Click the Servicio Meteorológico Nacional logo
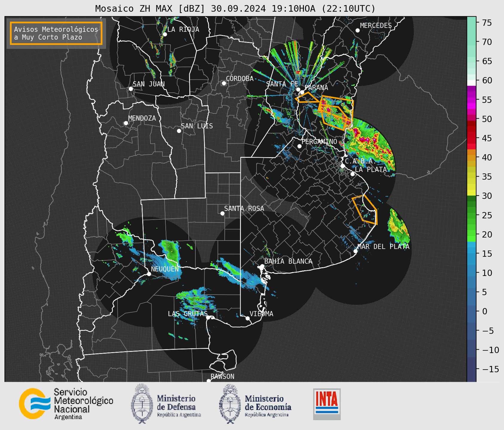Viewport: 504px width, 430px height. 66,404
